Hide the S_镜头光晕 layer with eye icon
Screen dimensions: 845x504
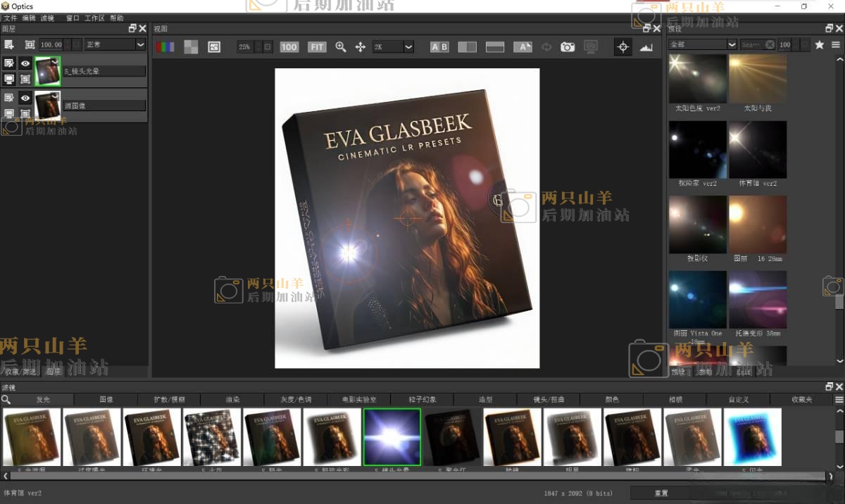coord(25,63)
